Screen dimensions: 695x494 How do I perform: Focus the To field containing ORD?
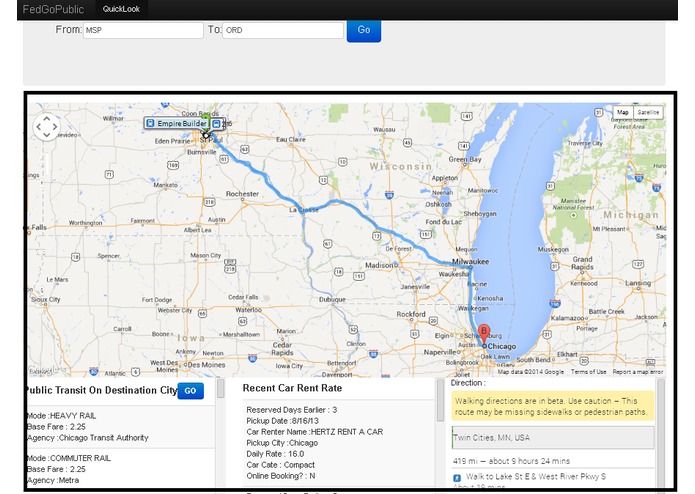[283, 30]
